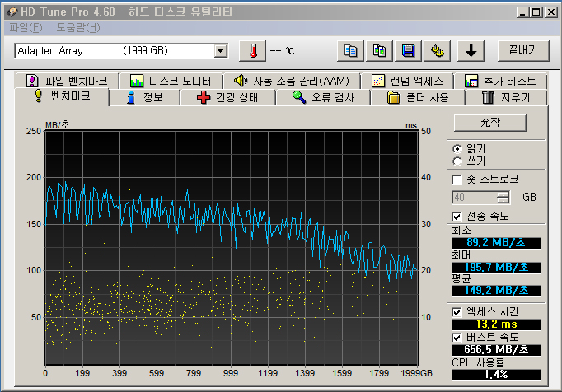Image resolution: width=562 pixels, height=392 pixels.
Task: Click the minimum 89.2 MB/초 value
Action: pos(496,243)
